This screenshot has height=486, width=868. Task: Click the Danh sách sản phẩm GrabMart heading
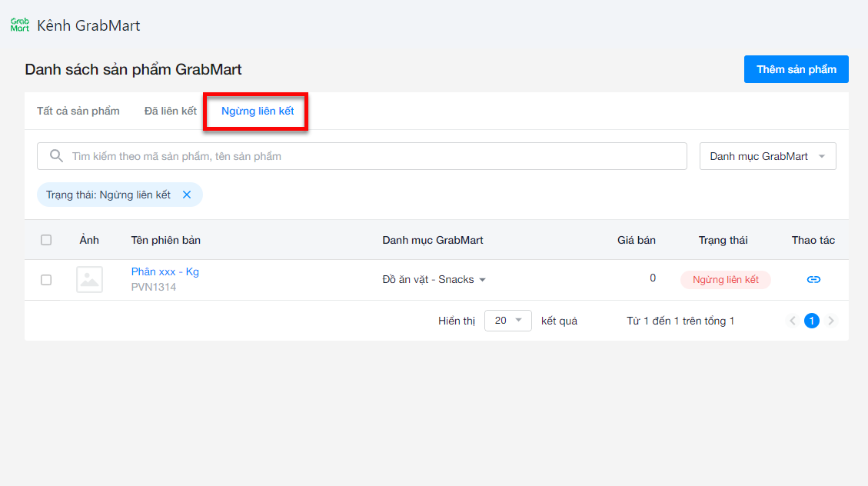[134, 69]
